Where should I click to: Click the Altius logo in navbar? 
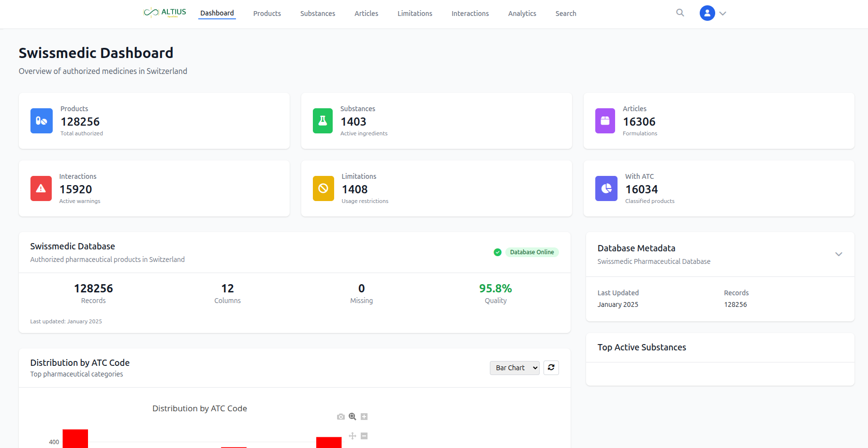165,13
